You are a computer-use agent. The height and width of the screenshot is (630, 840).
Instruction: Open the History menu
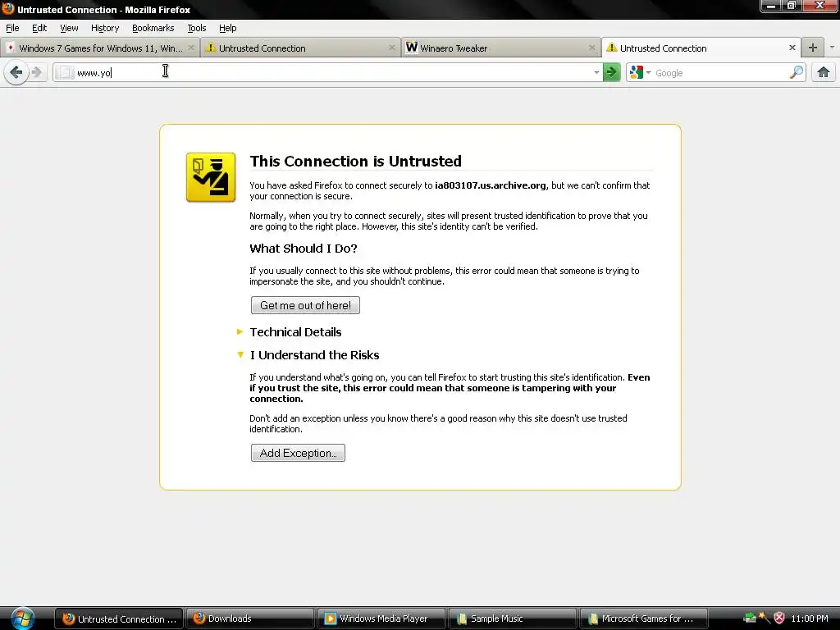pyautogui.click(x=104, y=28)
